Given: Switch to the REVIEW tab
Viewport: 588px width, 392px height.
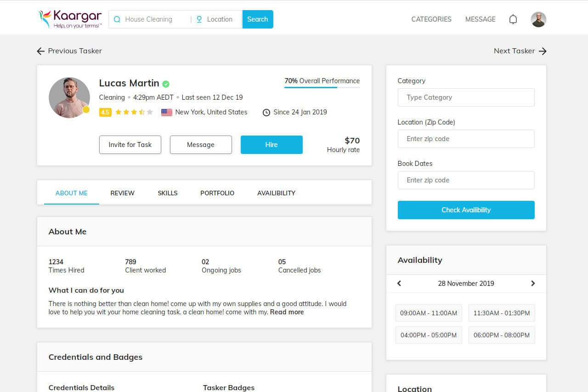Looking at the screenshot, I should pos(122,193).
